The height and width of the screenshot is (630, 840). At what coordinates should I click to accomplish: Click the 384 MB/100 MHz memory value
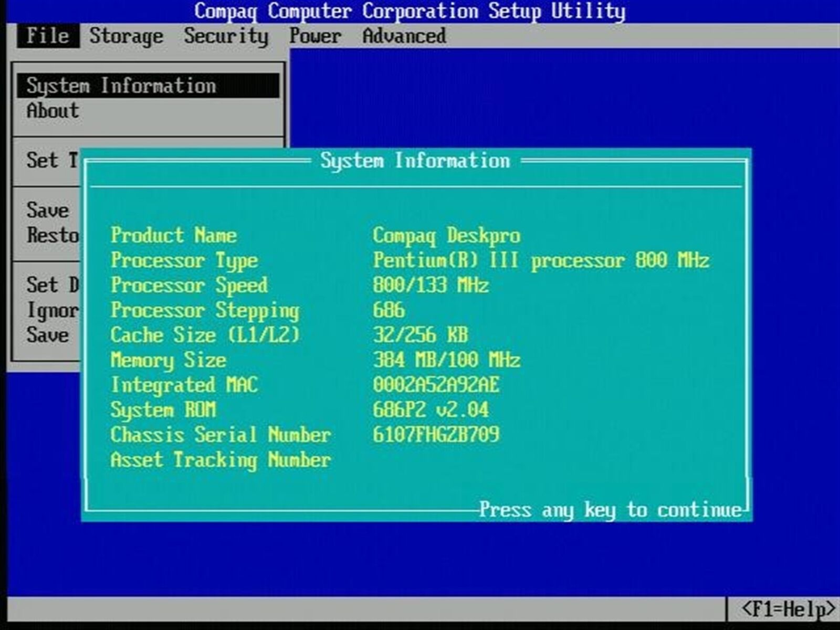tap(446, 360)
